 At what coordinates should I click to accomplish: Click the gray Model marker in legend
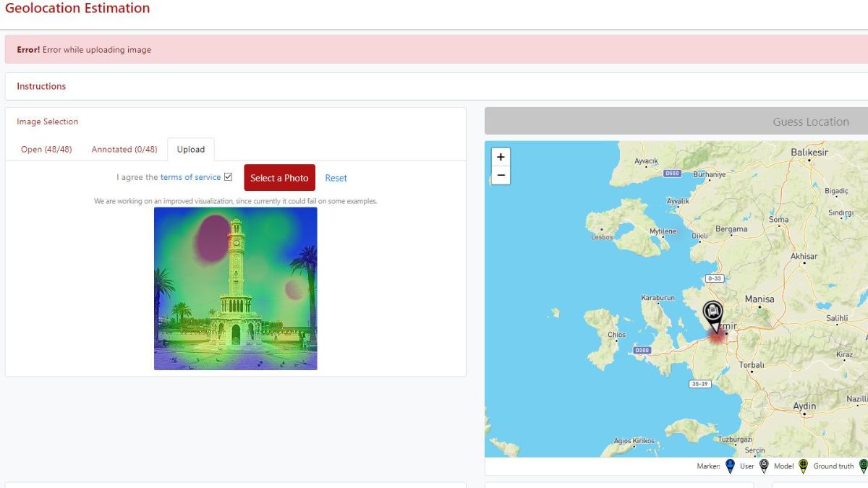(764, 466)
